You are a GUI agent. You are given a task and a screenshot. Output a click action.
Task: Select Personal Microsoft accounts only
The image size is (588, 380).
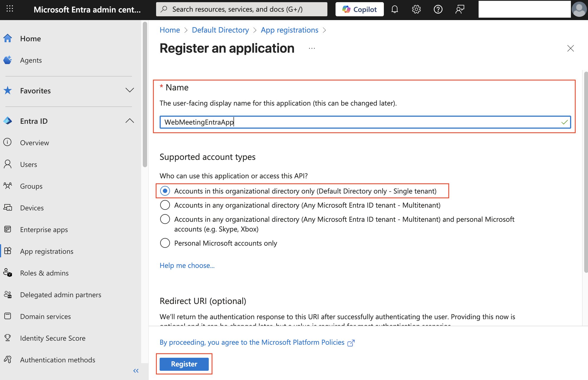pos(165,243)
